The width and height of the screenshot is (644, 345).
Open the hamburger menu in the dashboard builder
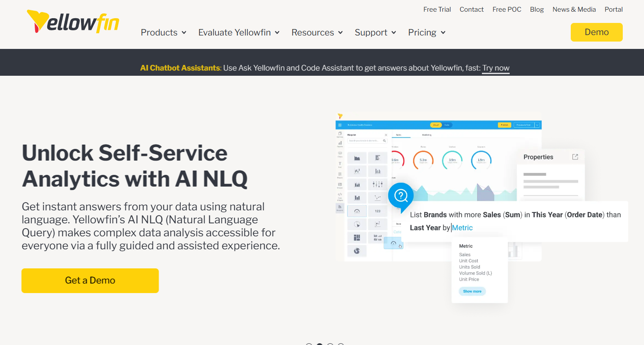click(339, 125)
